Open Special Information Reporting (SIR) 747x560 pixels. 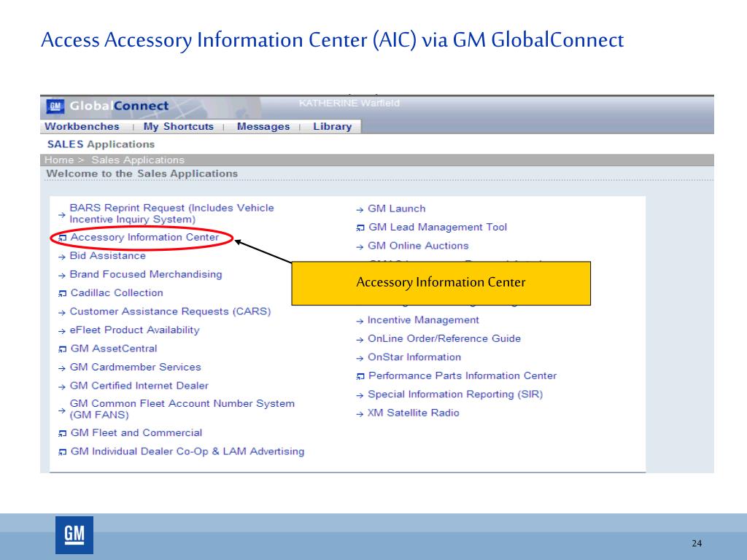click(x=455, y=394)
